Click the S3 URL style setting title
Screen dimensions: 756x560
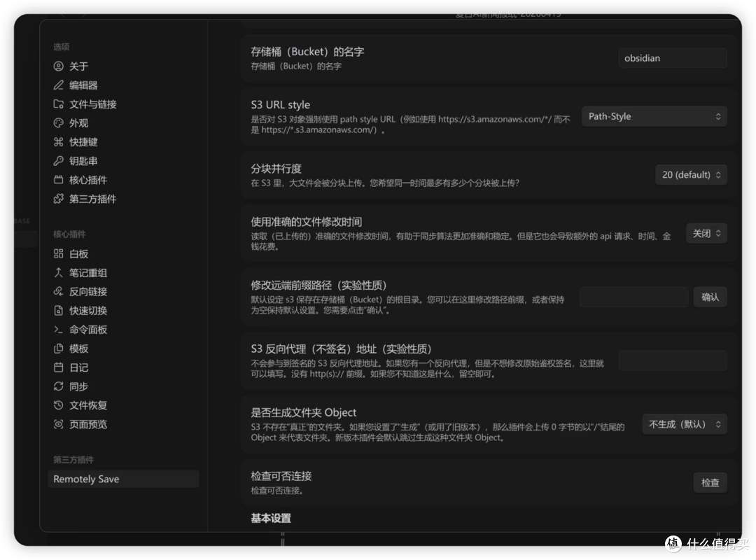(281, 105)
